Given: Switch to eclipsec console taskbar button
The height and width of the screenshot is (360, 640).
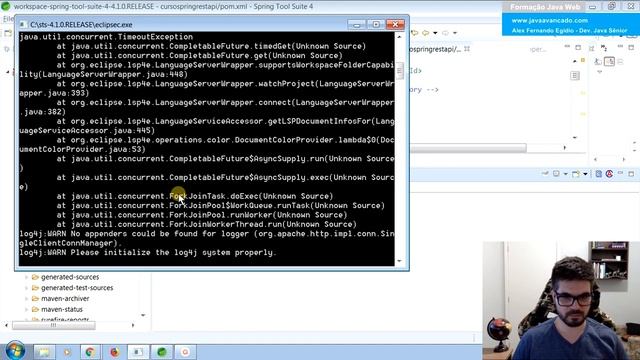Looking at the screenshot, I should [x=138, y=352].
